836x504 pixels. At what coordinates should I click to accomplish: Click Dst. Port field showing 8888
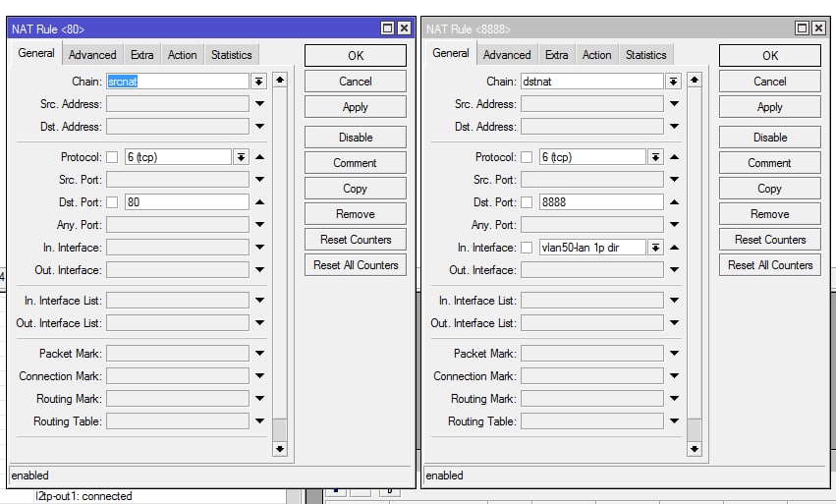601,202
